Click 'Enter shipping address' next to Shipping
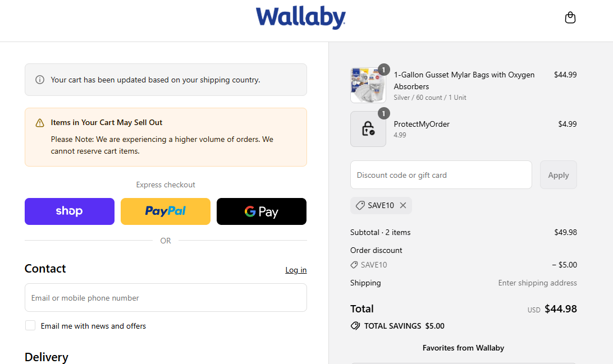Screen dimensions: 613x364 pyautogui.click(x=537, y=283)
